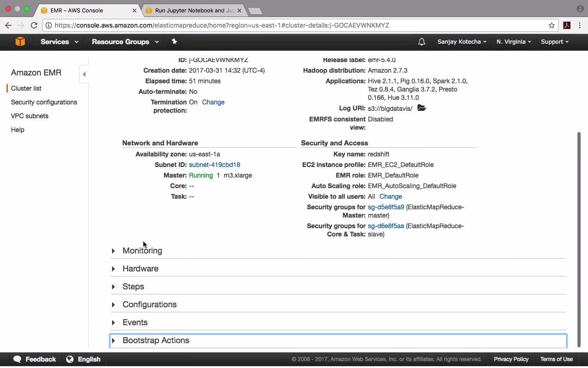The width and height of the screenshot is (588, 368).
Task: Open the Chrome profile icon
Action: [x=580, y=9]
